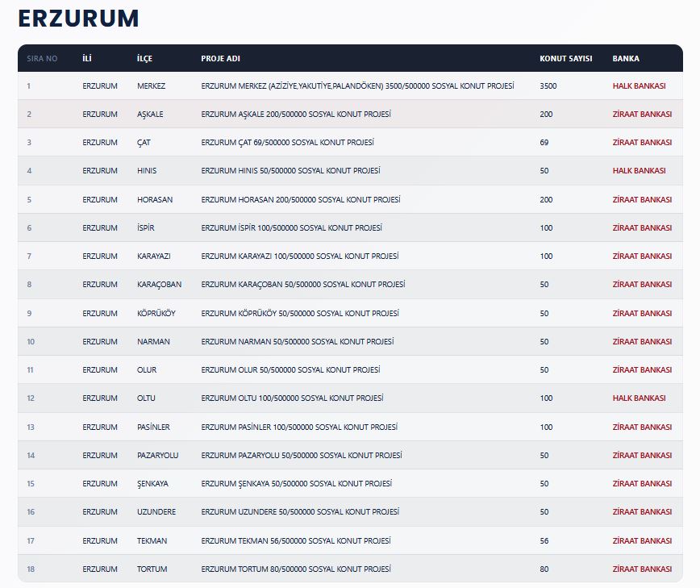Click row number 18 cell

click(x=31, y=569)
